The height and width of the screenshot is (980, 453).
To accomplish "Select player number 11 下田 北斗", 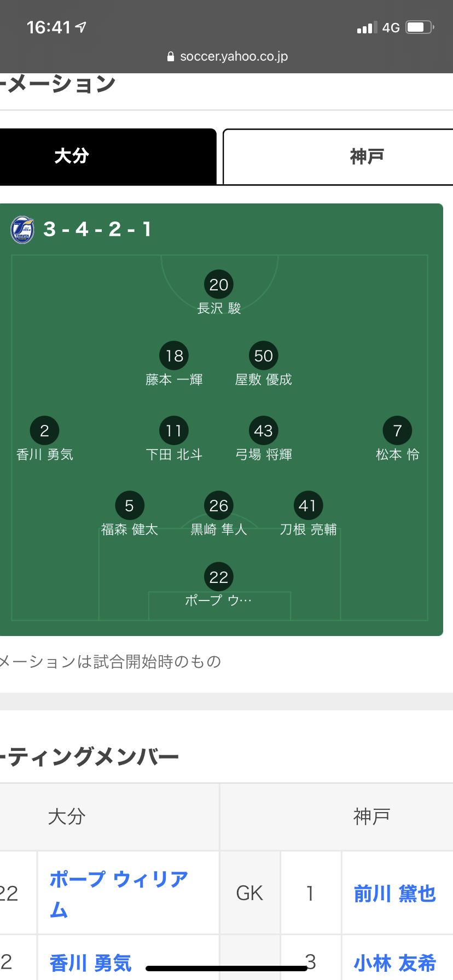I will coord(174,439).
